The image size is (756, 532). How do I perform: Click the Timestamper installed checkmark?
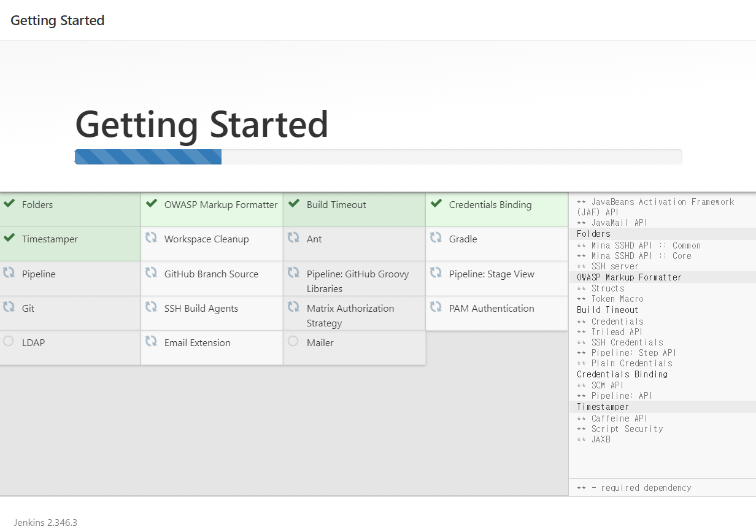(x=9, y=238)
